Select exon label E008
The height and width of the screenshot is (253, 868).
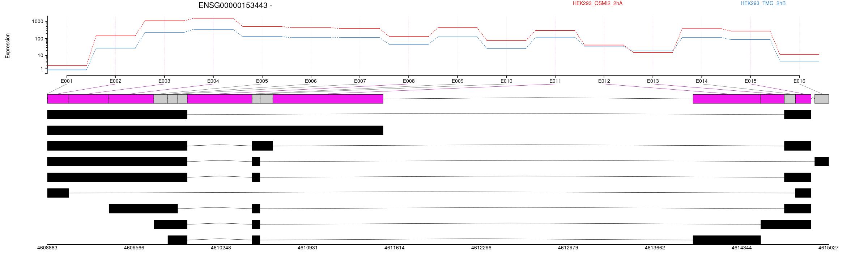(x=409, y=81)
